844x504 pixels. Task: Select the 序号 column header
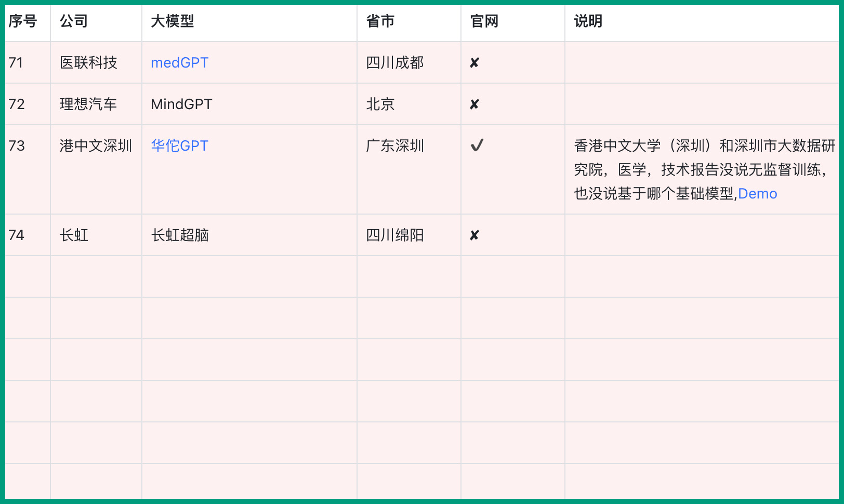[23, 21]
